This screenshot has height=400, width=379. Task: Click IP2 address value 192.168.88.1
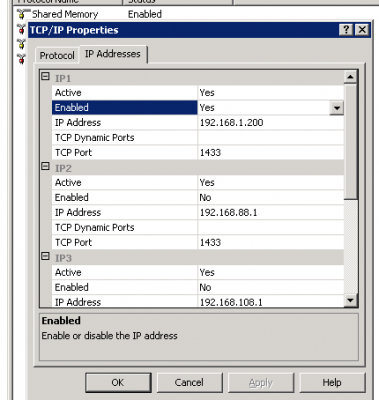point(228,213)
